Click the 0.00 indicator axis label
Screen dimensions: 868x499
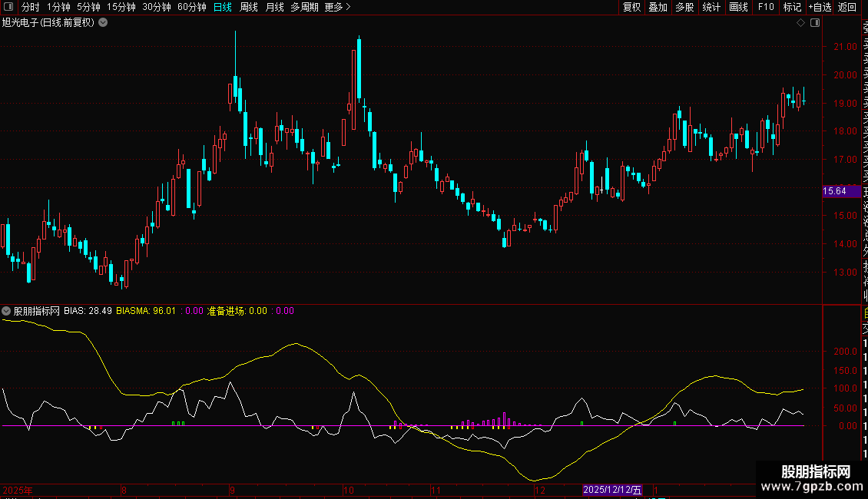[x=848, y=425]
